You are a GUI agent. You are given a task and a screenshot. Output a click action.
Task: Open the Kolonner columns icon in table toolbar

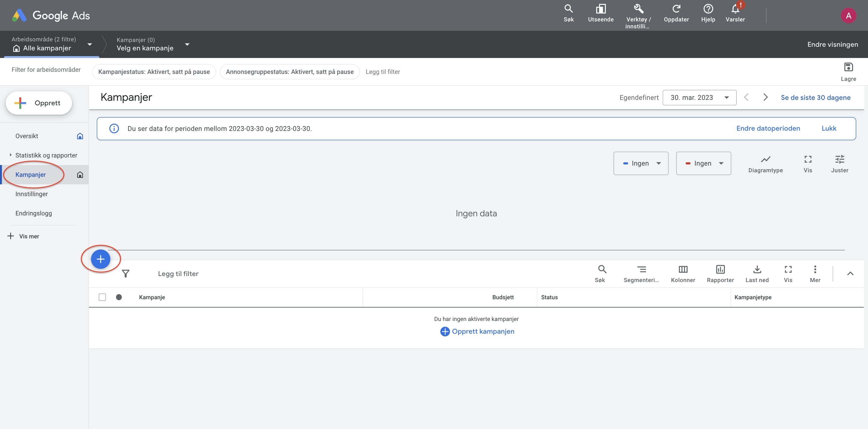[x=683, y=269]
